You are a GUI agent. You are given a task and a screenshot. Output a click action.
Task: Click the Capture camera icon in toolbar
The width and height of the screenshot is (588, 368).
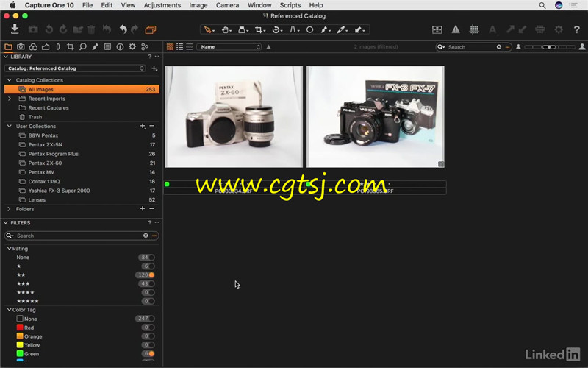tap(33, 29)
